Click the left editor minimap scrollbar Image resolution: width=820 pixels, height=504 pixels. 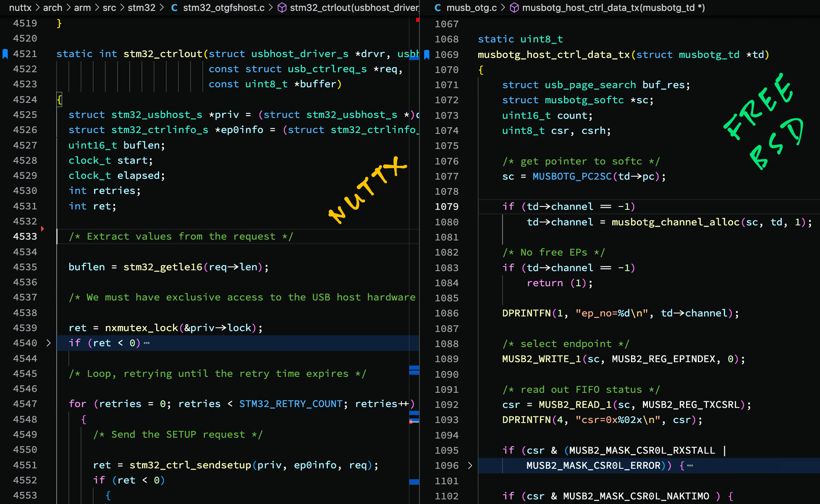414,260
